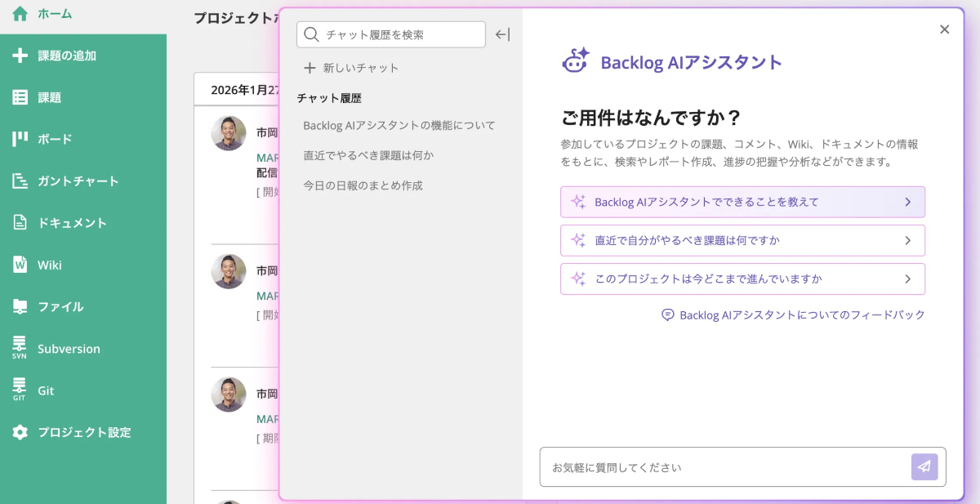Close the AI assistant dialog
The height and width of the screenshot is (504, 980).
point(944,29)
